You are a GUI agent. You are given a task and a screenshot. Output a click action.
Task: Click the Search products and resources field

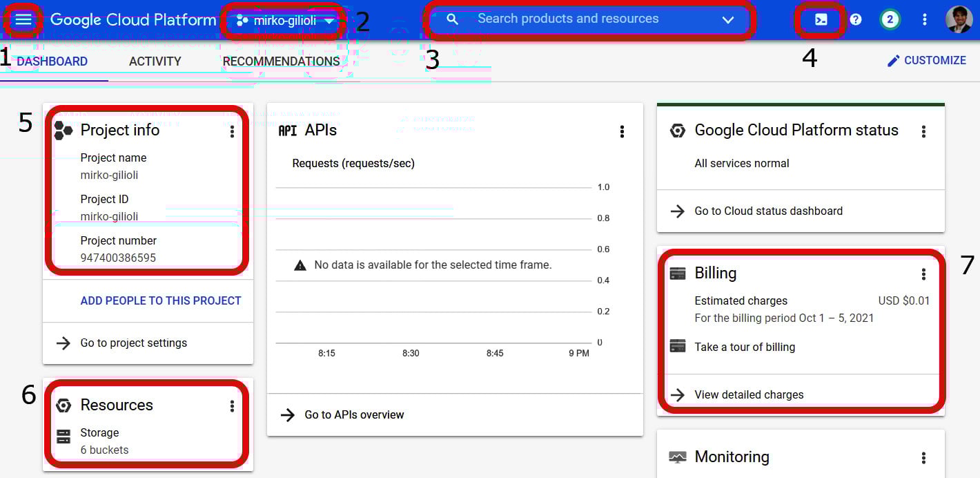coord(589,19)
